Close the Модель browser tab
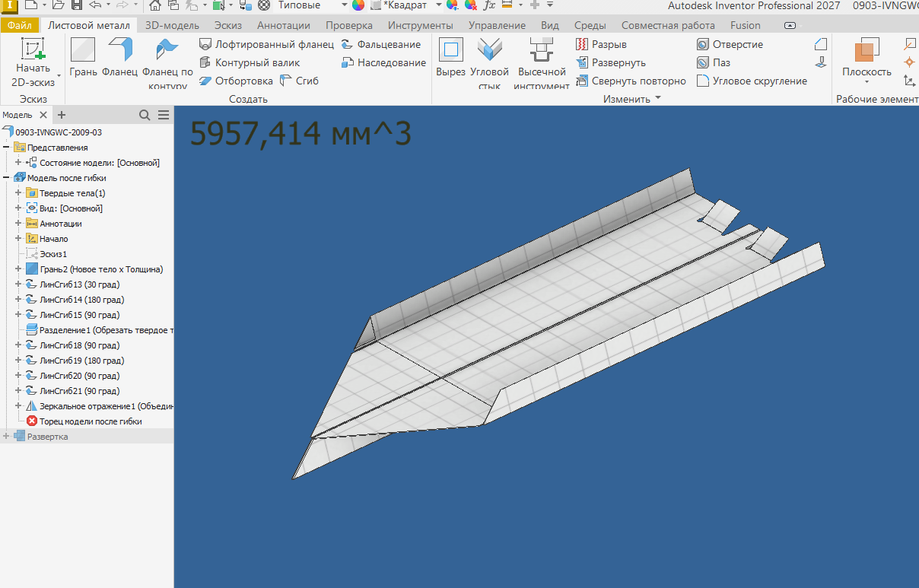This screenshot has height=588, width=919. pyautogui.click(x=43, y=115)
